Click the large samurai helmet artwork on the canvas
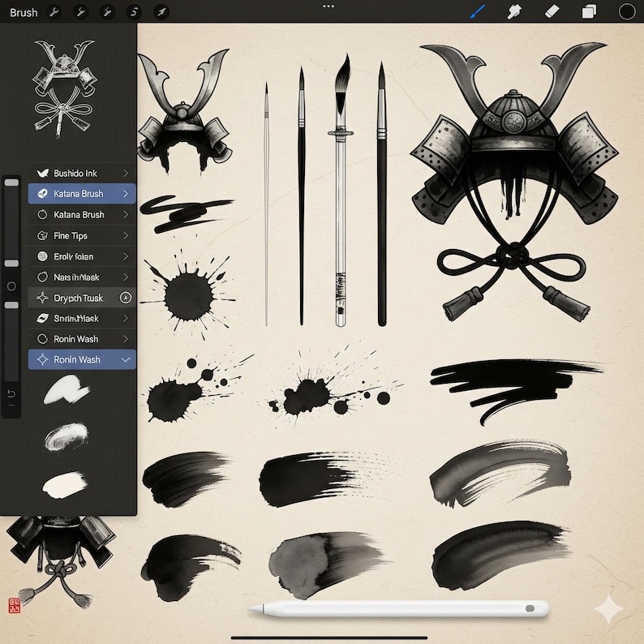 513,181
